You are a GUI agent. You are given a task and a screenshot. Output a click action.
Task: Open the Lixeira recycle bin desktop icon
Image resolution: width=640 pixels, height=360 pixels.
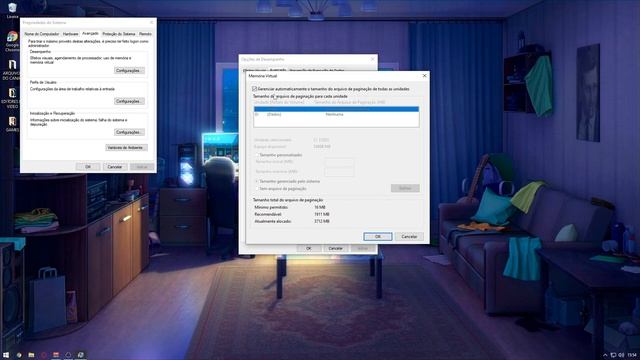[x=12, y=11]
